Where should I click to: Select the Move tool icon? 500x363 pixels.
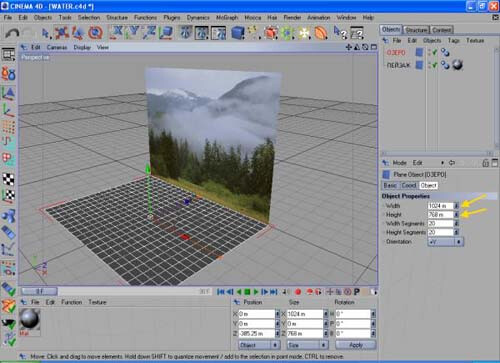[61, 33]
